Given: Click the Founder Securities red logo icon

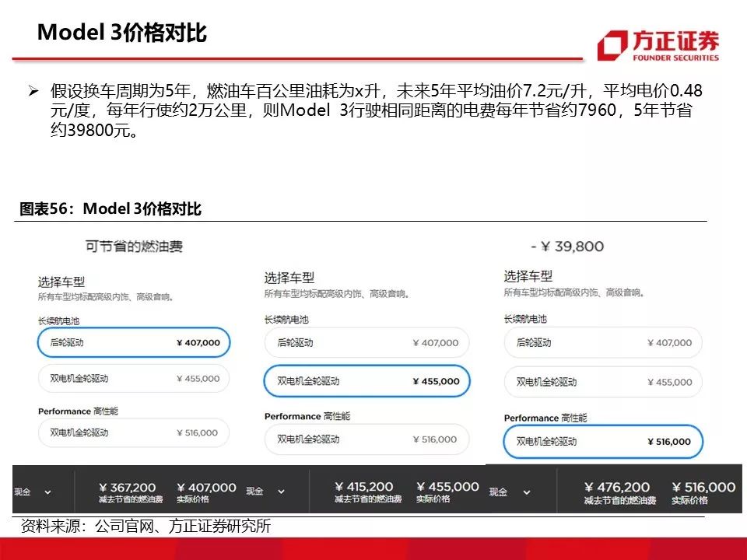Looking at the screenshot, I should [612, 46].
